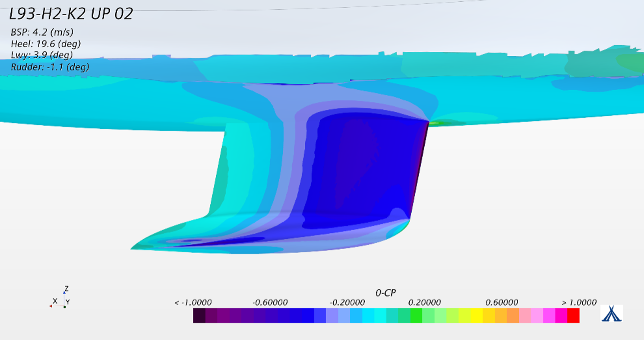Click the '< -1.0000' legend label
Screen dimensions: 644x341
point(193,303)
